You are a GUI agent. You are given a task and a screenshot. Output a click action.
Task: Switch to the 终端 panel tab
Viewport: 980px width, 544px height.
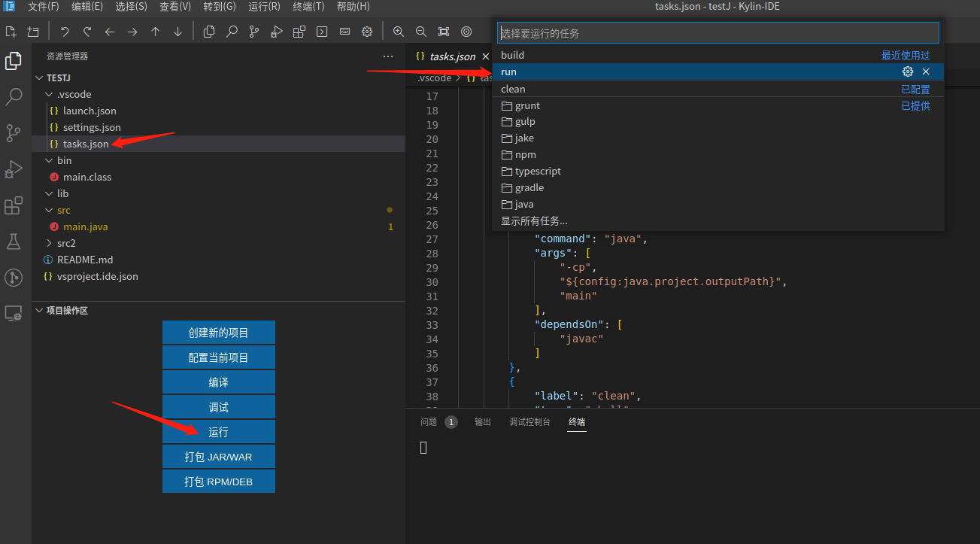coord(577,422)
